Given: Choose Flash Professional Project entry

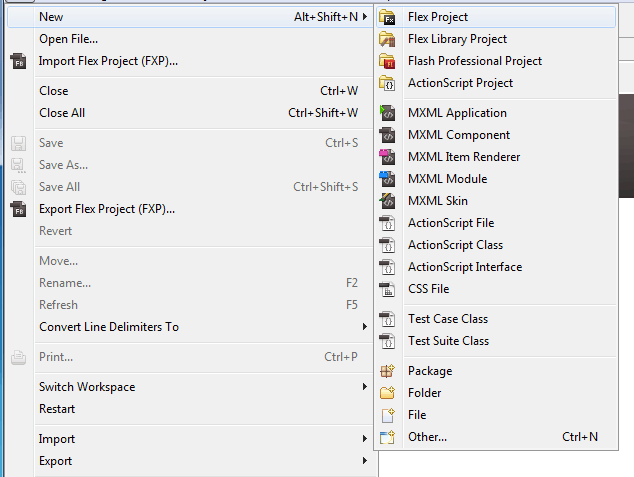Looking at the screenshot, I should pyautogui.click(x=496, y=61).
